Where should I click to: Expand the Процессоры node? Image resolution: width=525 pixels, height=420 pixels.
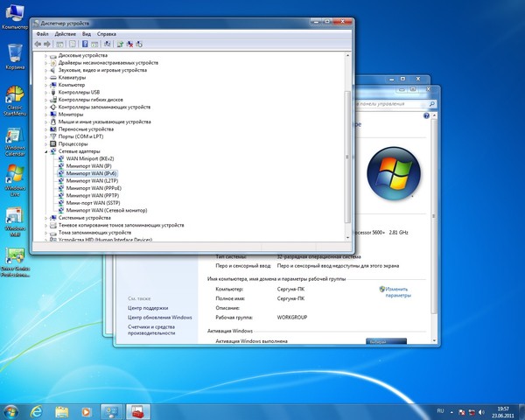[x=46, y=144]
